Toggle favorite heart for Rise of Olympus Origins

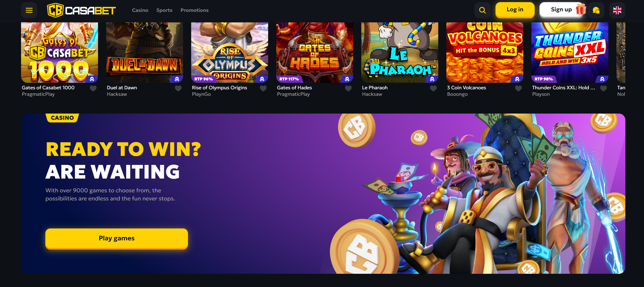[x=263, y=88]
